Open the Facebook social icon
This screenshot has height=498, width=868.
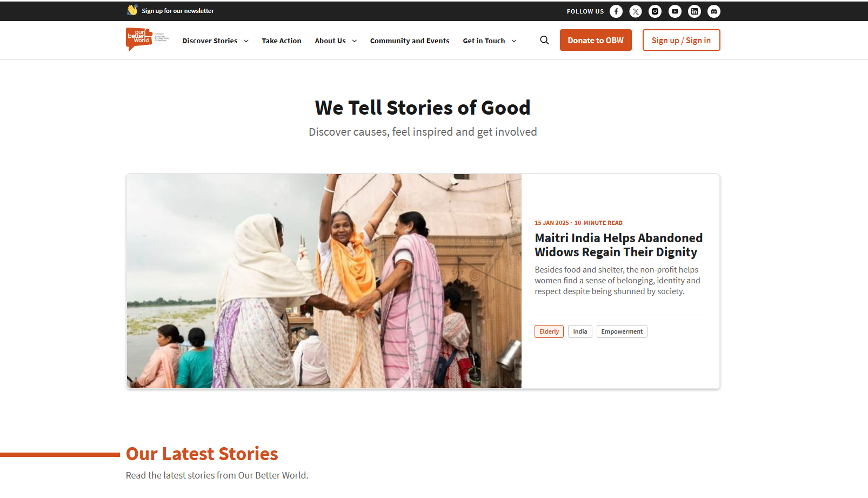point(616,11)
